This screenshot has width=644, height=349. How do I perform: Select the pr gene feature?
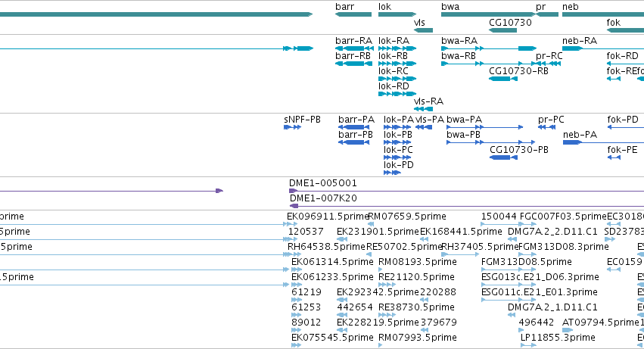(547, 14)
